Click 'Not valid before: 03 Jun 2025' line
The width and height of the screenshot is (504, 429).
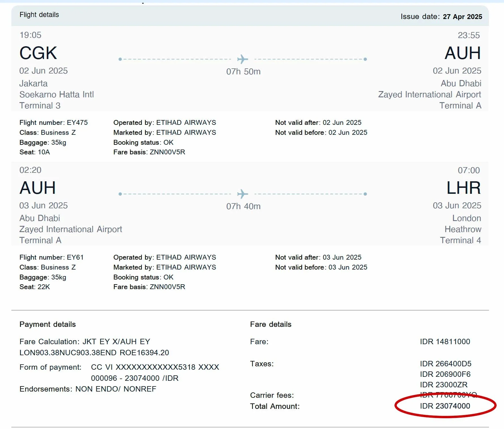[321, 267]
